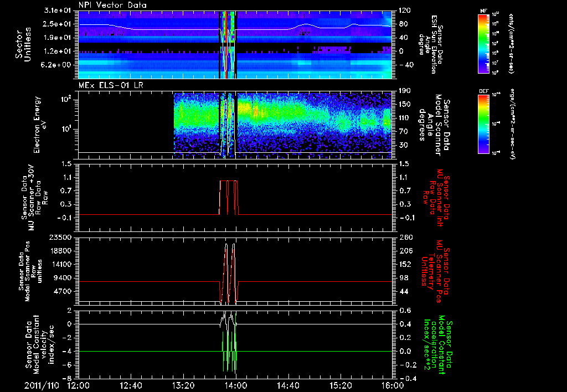Click the "Model Scanner Pos Raw" axis label
This screenshot has height=392, width=567.
30,271
